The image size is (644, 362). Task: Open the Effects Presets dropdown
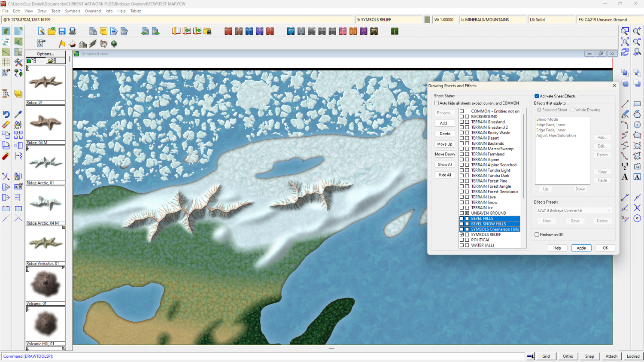point(574,210)
